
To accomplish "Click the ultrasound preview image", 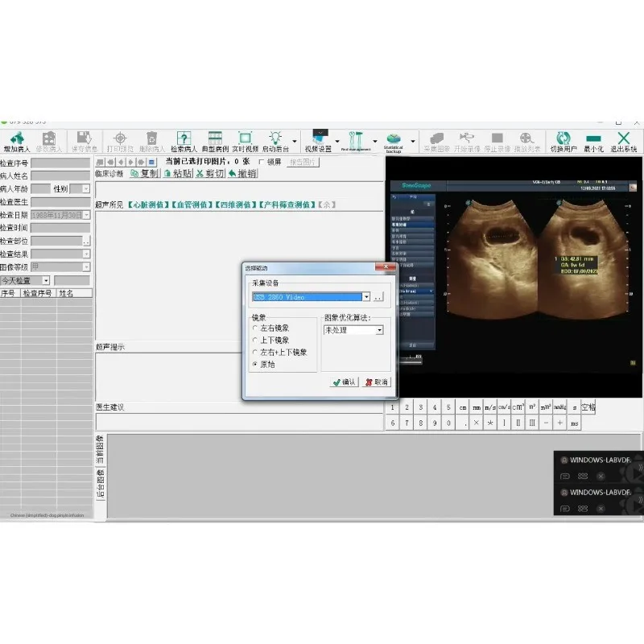I will tap(514, 277).
